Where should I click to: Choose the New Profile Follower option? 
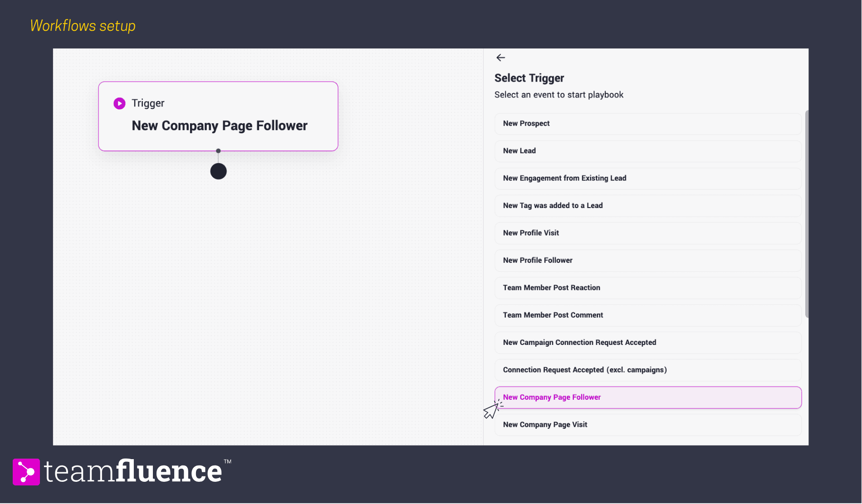[647, 261]
